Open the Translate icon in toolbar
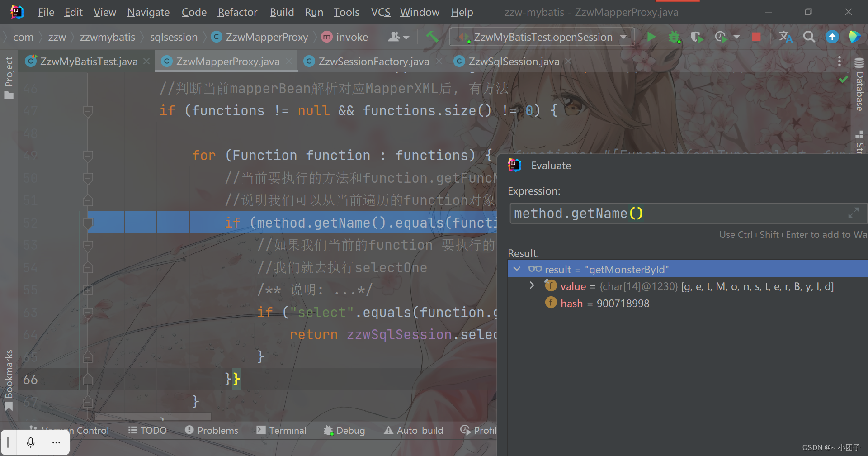868x456 pixels. (786, 37)
